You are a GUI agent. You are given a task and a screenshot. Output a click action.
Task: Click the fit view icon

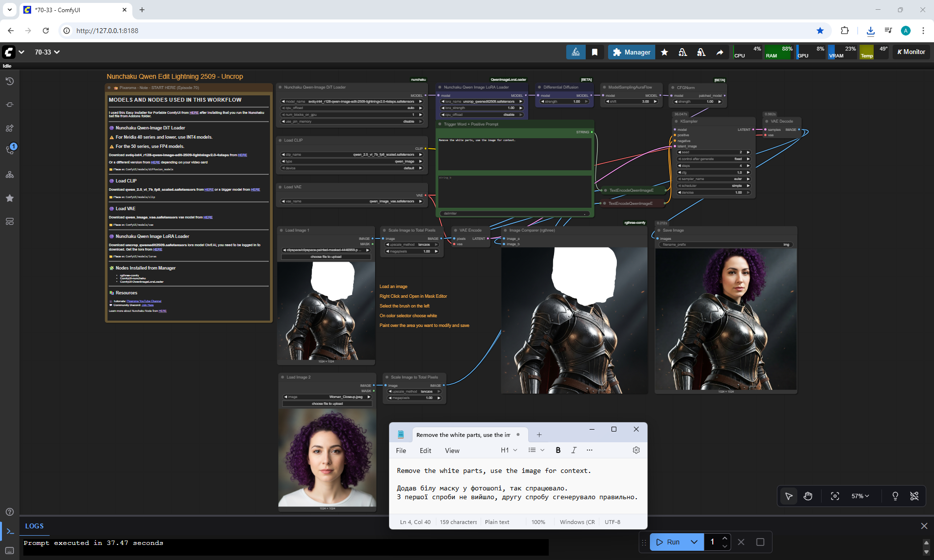835,496
